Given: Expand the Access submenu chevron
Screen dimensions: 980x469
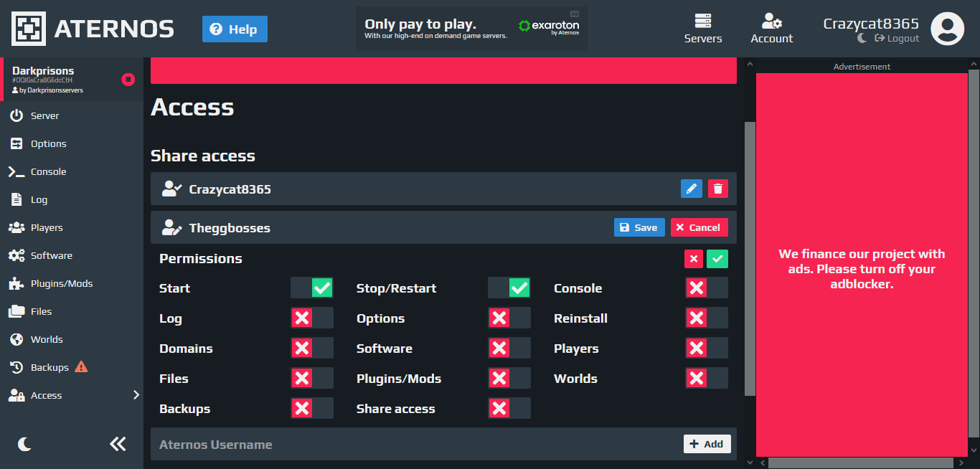Looking at the screenshot, I should point(136,394).
